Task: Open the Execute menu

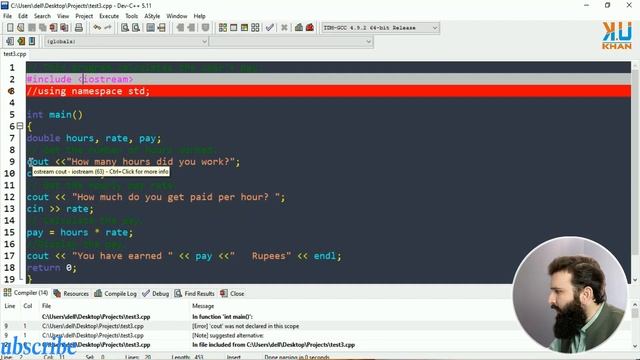Action: (109, 16)
